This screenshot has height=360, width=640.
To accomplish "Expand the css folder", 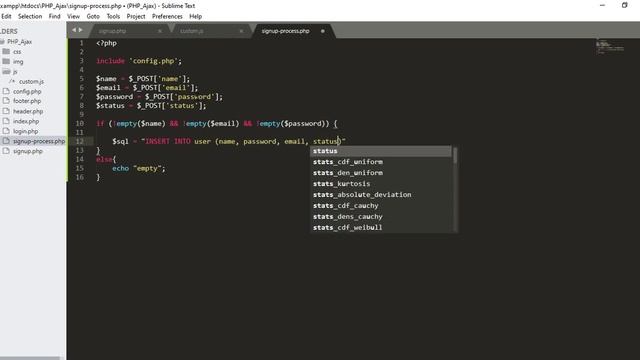I will click(x=17, y=52).
